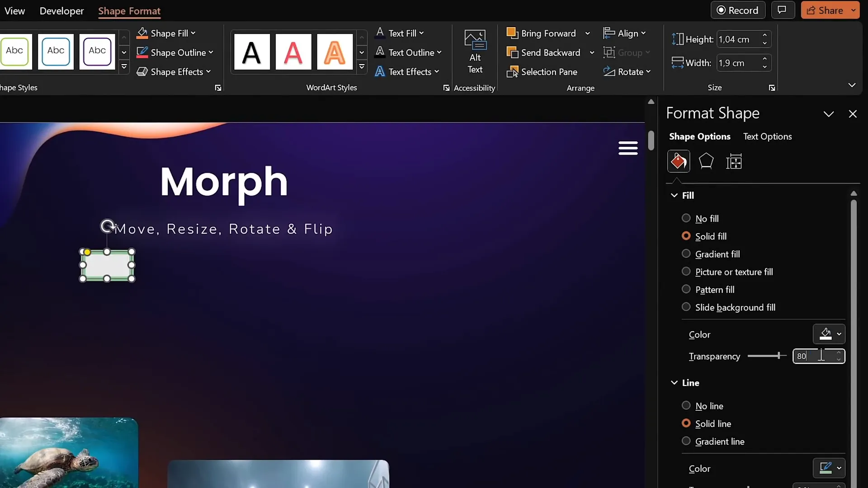Screen dimensions: 868x488
Task: Select the Solid fill option
Action: [704, 236]
